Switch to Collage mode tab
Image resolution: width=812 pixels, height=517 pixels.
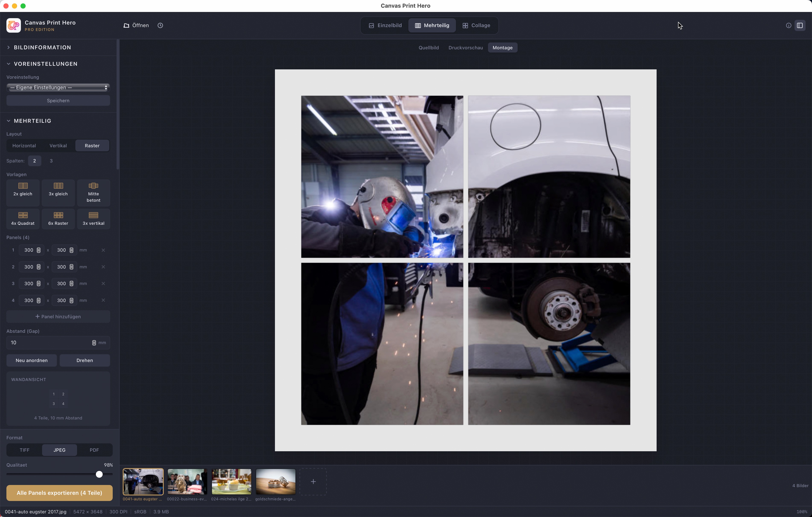tap(476, 25)
